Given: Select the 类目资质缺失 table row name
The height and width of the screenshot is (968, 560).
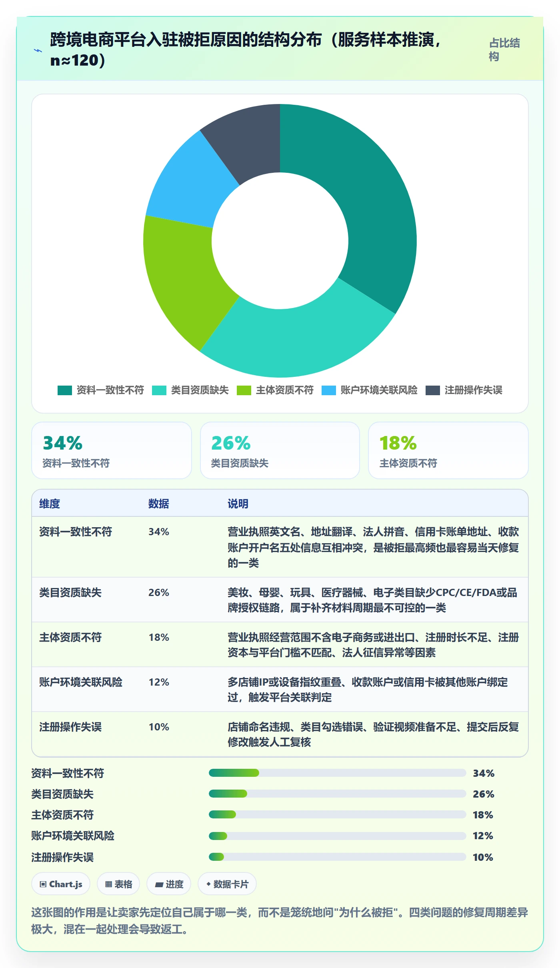Looking at the screenshot, I should (x=70, y=592).
